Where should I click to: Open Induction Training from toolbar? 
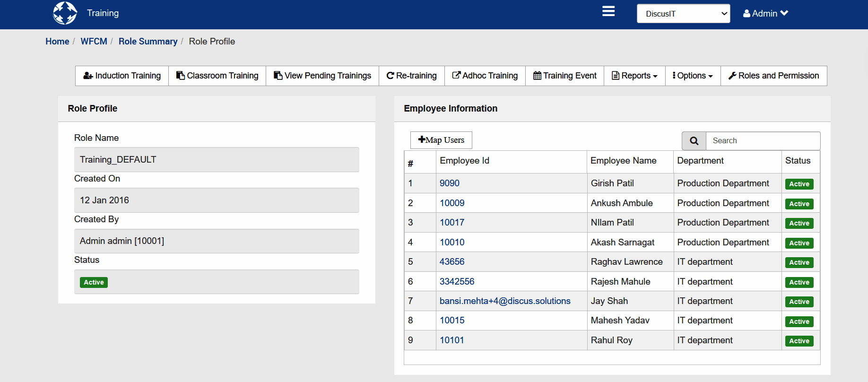pyautogui.click(x=122, y=76)
